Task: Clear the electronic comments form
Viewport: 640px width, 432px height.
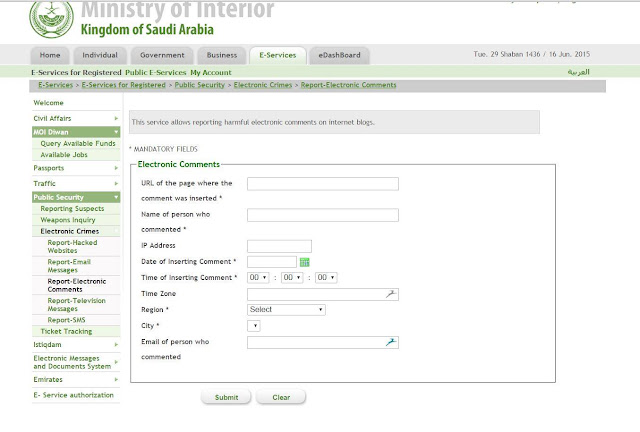Action: tap(281, 397)
